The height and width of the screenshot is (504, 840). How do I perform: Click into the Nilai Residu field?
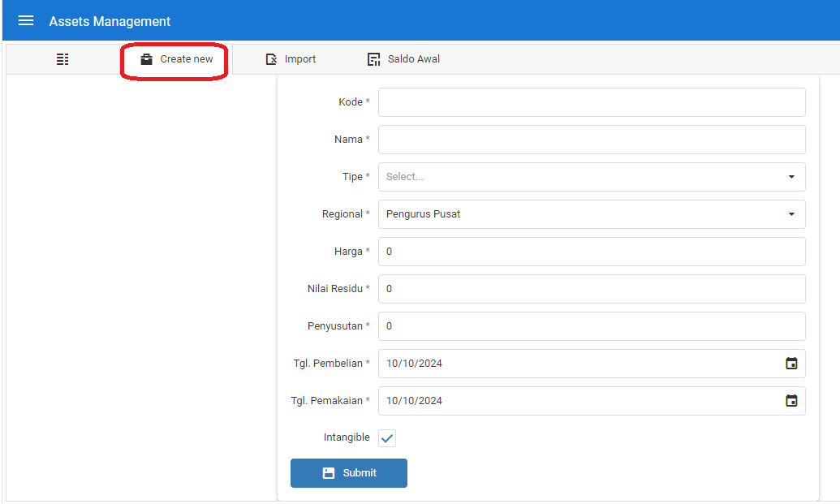592,289
